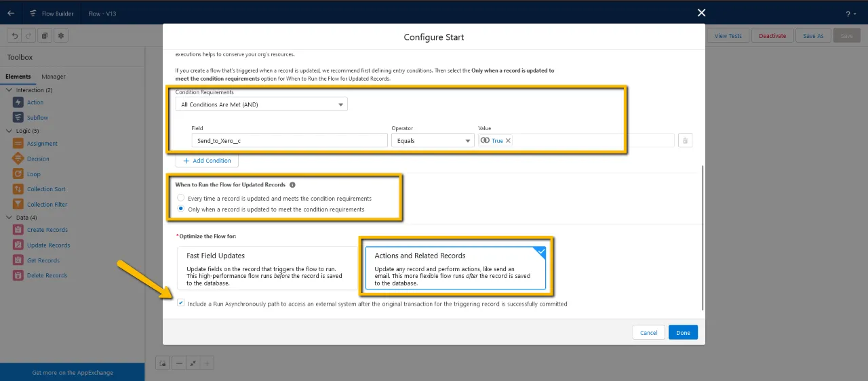This screenshot has height=381, width=868.
Task: Delete the Send_to_Xero__c condition row
Action: pyautogui.click(x=685, y=140)
